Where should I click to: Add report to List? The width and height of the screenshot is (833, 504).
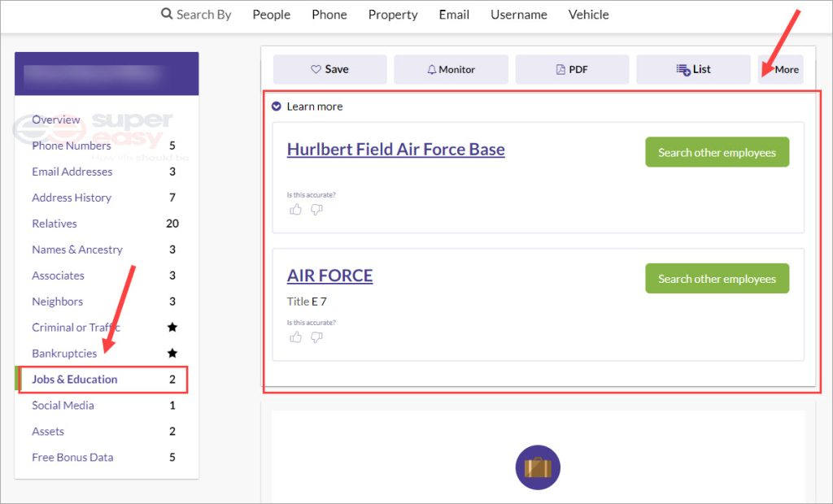click(x=693, y=70)
